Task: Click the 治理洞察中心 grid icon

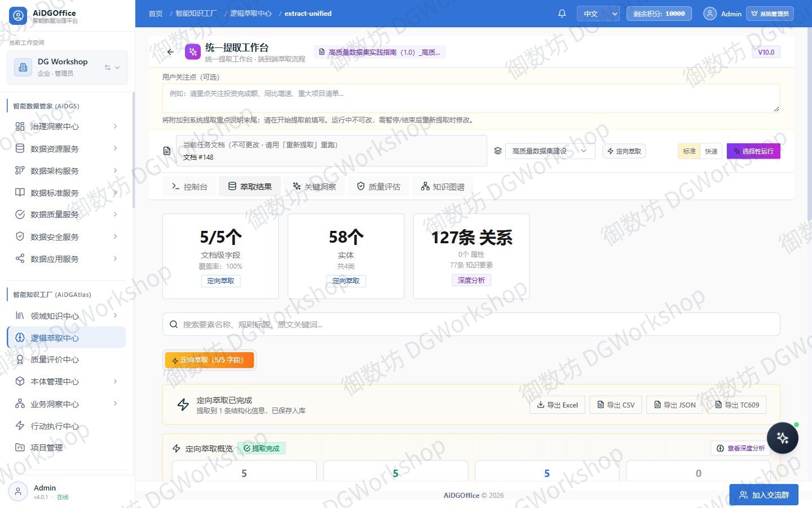Action: click(20, 126)
